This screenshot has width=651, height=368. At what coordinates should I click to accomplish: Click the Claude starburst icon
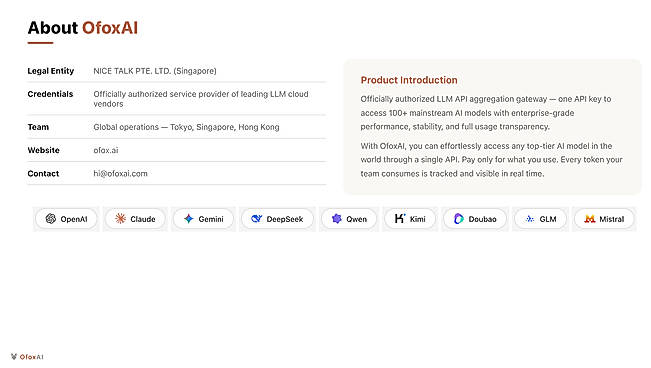120,219
